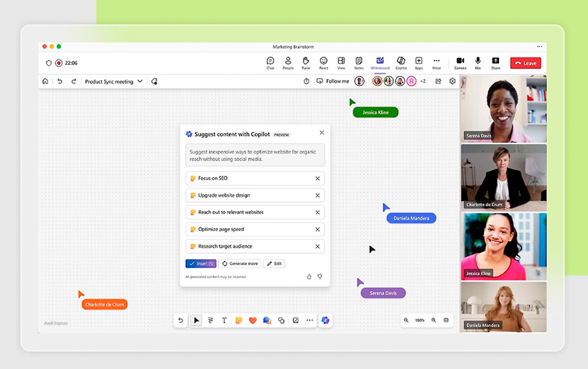Enable Follow me mode
Viewport: 588px width, 369px height.
[x=332, y=81]
